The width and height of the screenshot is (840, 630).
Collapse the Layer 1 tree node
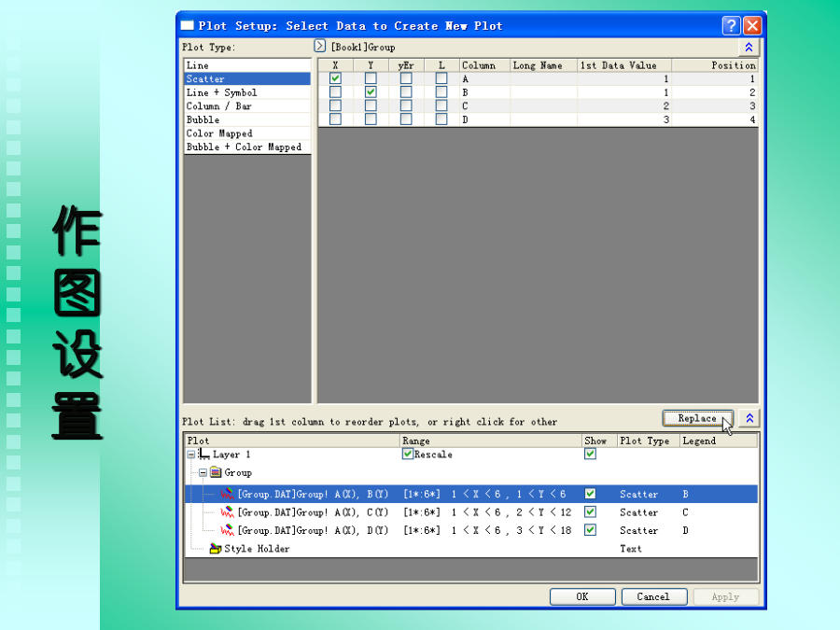191,455
